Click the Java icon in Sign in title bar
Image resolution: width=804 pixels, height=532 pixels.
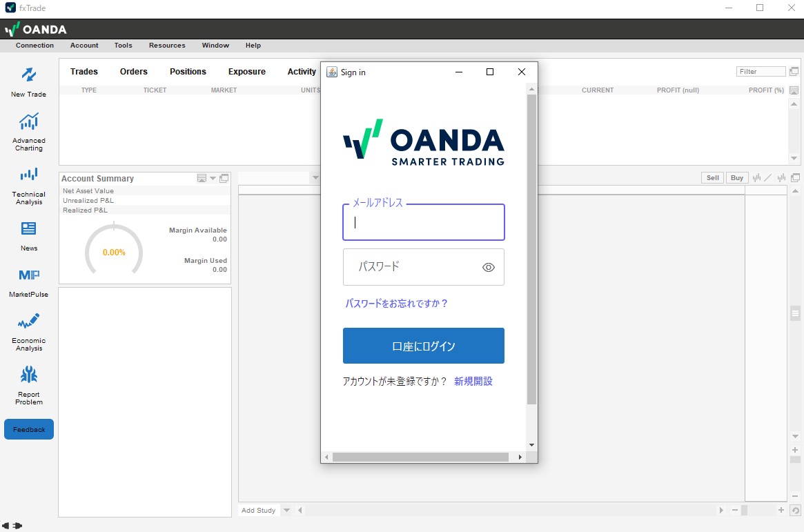(x=332, y=72)
